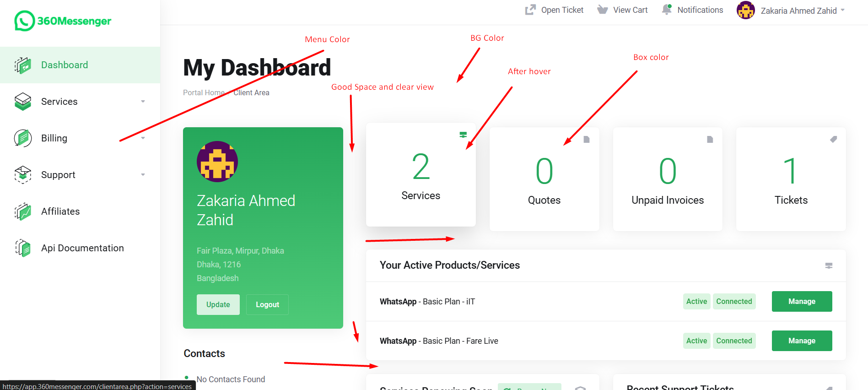Click the Notifications bell icon

tap(667, 10)
